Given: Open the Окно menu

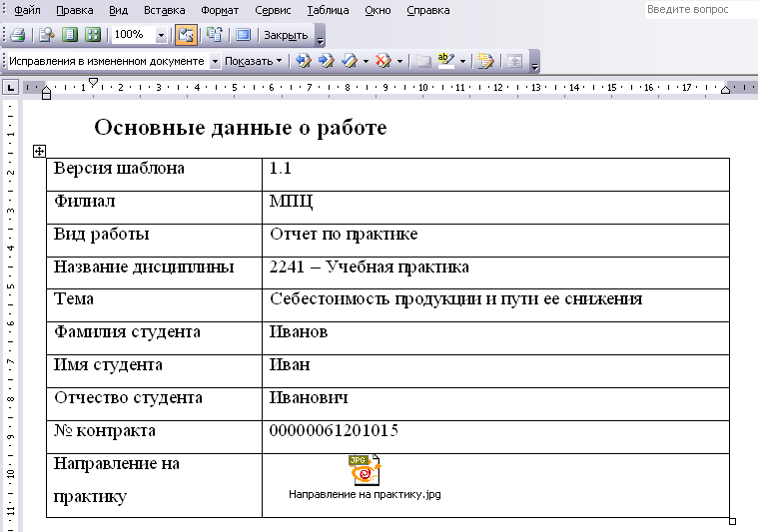Looking at the screenshot, I should pyautogui.click(x=378, y=10).
